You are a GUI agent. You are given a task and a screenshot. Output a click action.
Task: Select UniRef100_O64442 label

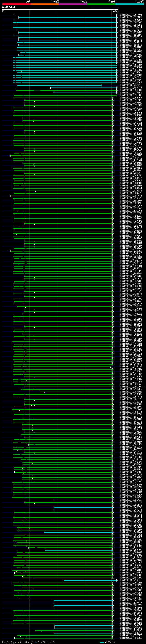131,301
